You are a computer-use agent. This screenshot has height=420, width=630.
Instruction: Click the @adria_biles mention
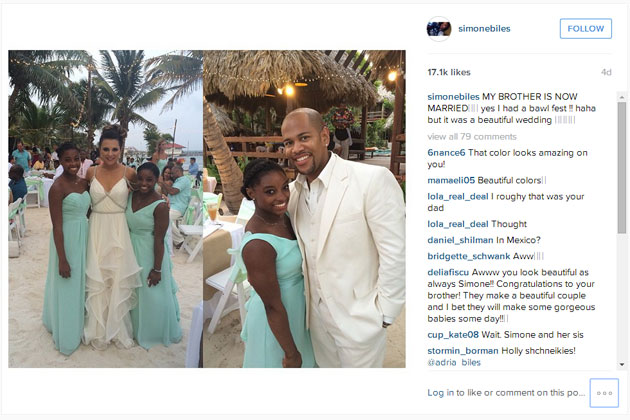pos(454,363)
